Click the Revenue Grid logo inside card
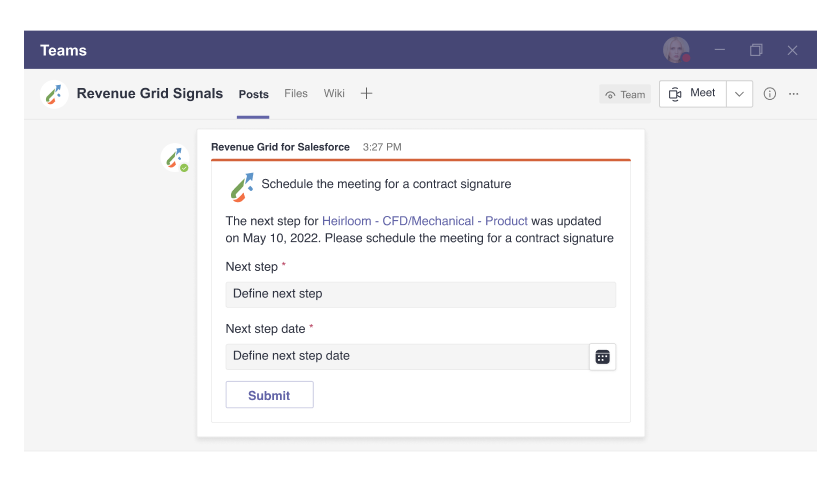This screenshot has height=482, width=840. [x=242, y=187]
